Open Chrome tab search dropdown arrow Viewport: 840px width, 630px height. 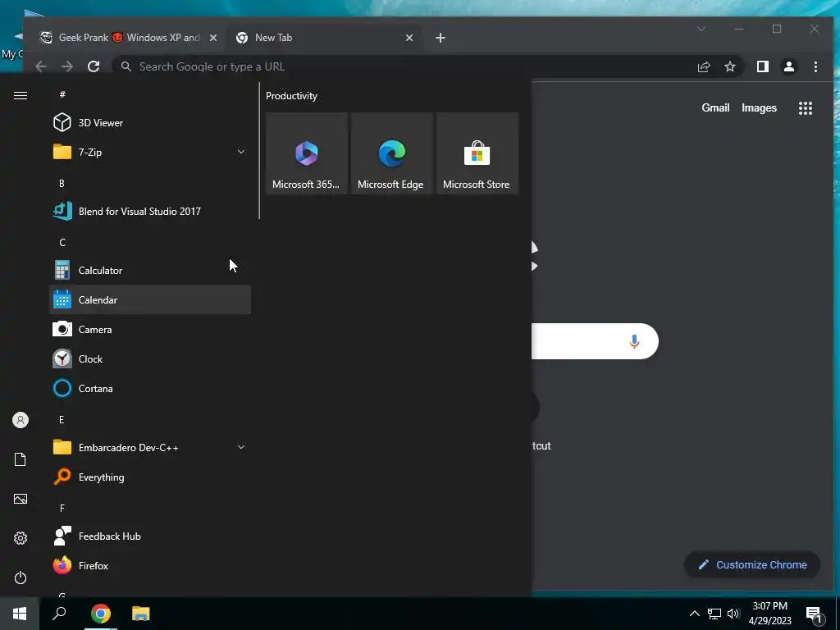[701, 29]
